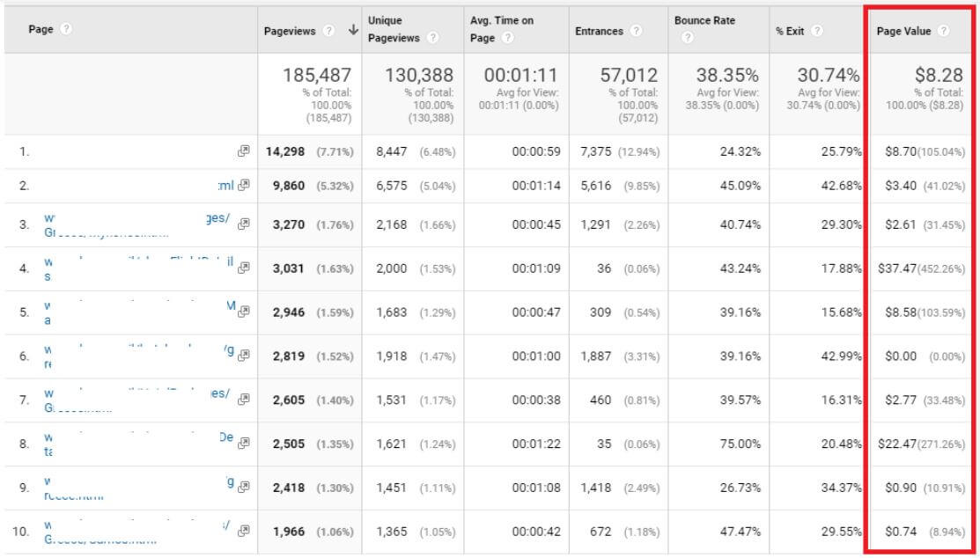The width and height of the screenshot is (980, 558).
Task: Click the external link icon in row 10
Action: point(243,530)
